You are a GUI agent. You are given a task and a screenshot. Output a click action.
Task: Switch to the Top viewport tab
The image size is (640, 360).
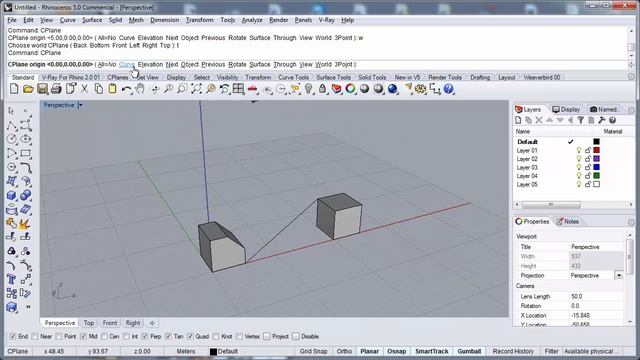coord(89,323)
